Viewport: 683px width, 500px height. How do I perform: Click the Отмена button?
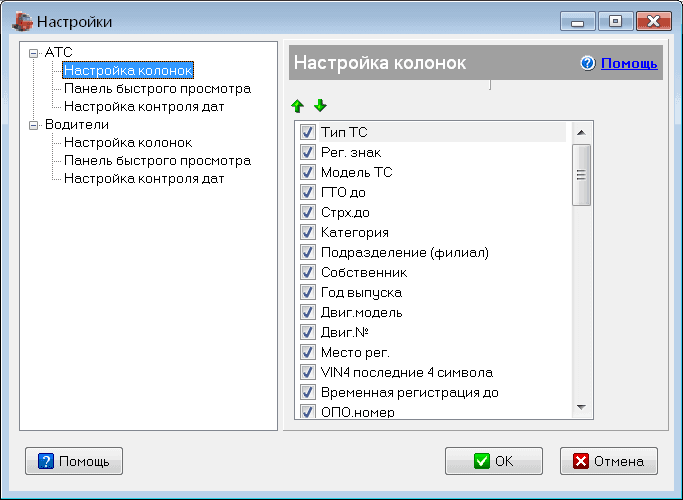pos(609,461)
